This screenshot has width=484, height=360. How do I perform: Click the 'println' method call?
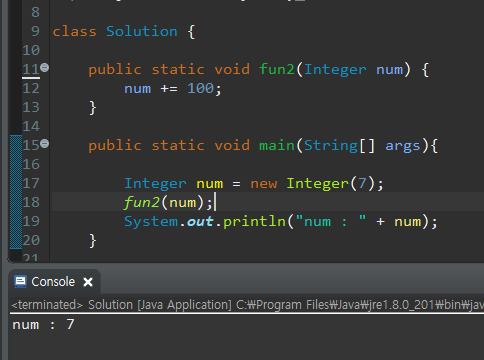pos(254,222)
